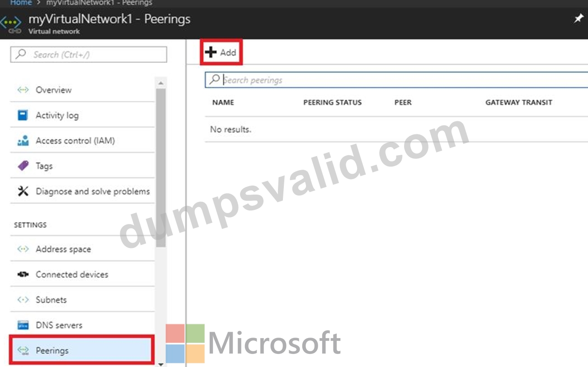Click the 'No results.' text

[230, 129]
